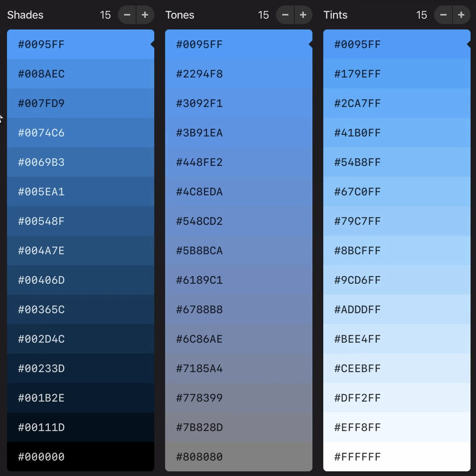Viewport: 476px width, 476px height.
Task: Select tint swatch #79C7FF
Action: tap(397, 221)
